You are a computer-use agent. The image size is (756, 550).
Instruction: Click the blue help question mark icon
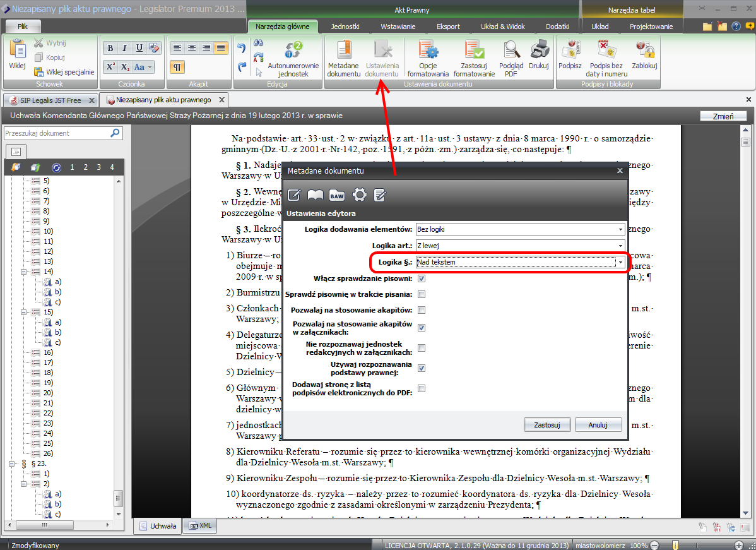(x=736, y=26)
